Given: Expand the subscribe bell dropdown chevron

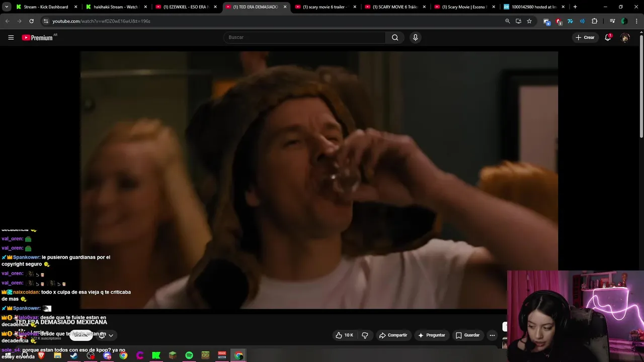Looking at the screenshot, I should pos(111,335).
